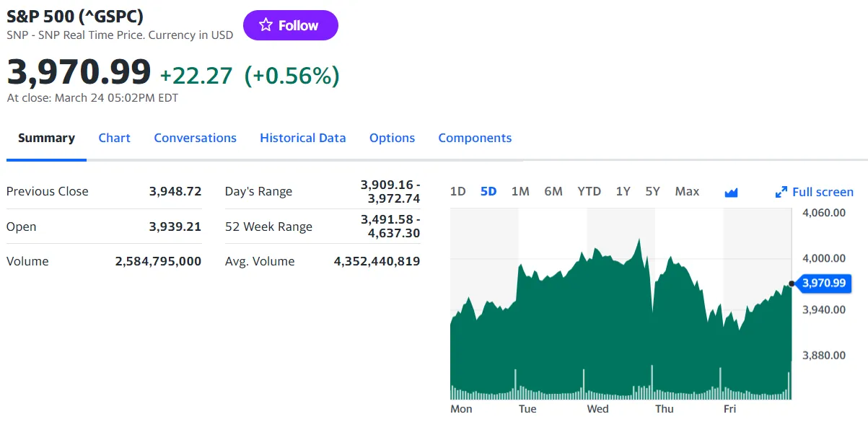Click the 52 Week Range value
This screenshot has height=422, width=868.
click(390, 227)
